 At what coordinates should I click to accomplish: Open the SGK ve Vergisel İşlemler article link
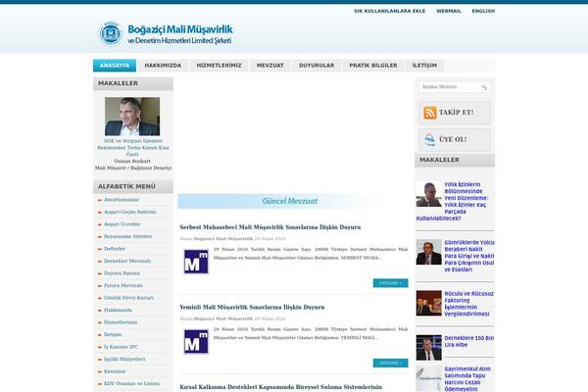(133, 147)
